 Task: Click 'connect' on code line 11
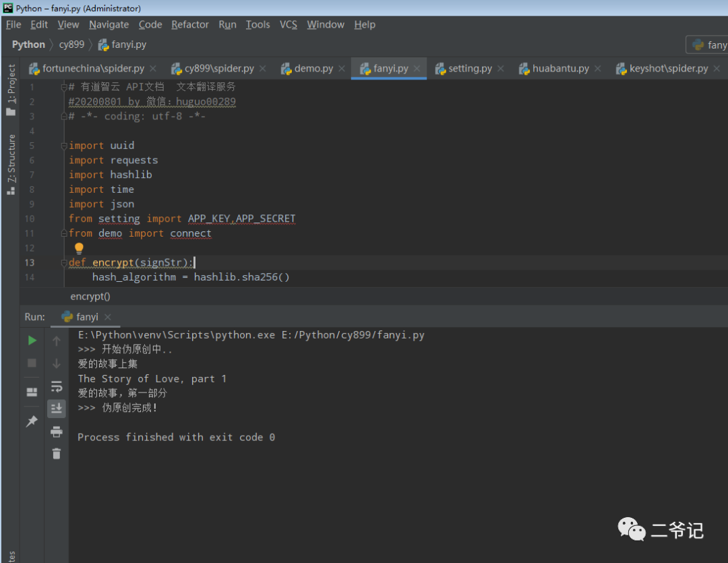pos(190,233)
